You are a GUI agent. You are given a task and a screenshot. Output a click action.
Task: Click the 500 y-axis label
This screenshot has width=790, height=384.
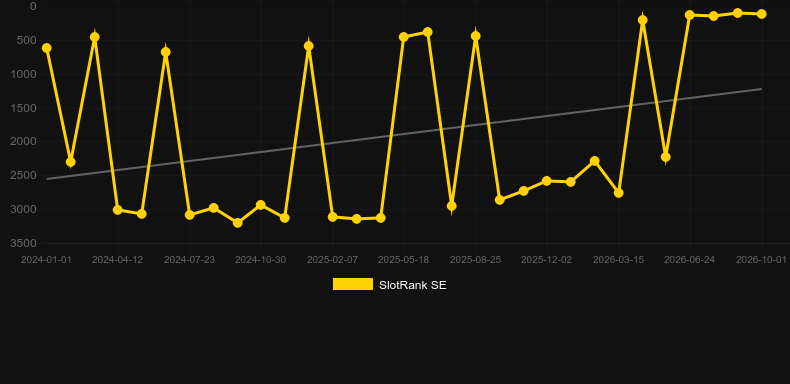(27, 40)
